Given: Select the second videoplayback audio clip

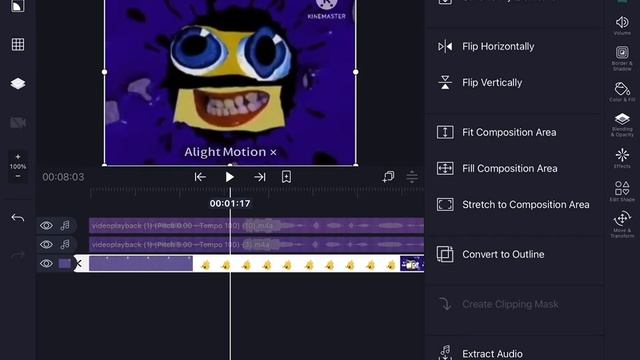Looking at the screenshot, I should point(256,244).
